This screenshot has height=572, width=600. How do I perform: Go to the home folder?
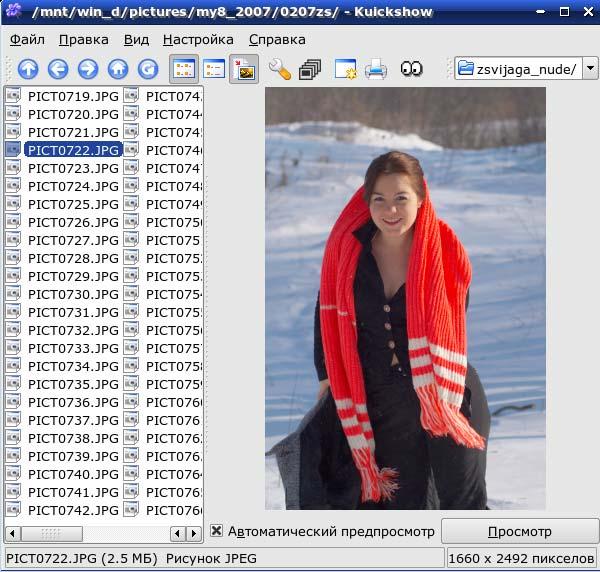(118, 69)
